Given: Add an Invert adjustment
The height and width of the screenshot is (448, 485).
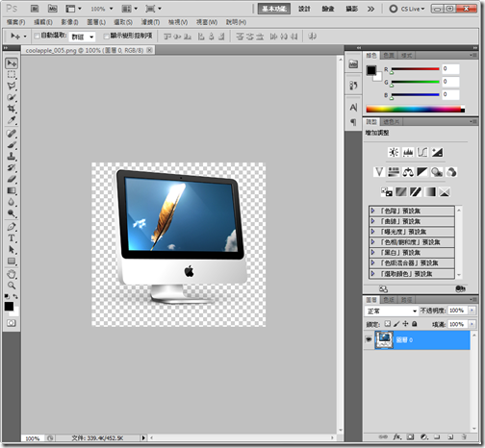Looking at the screenshot, I should click(x=387, y=192).
